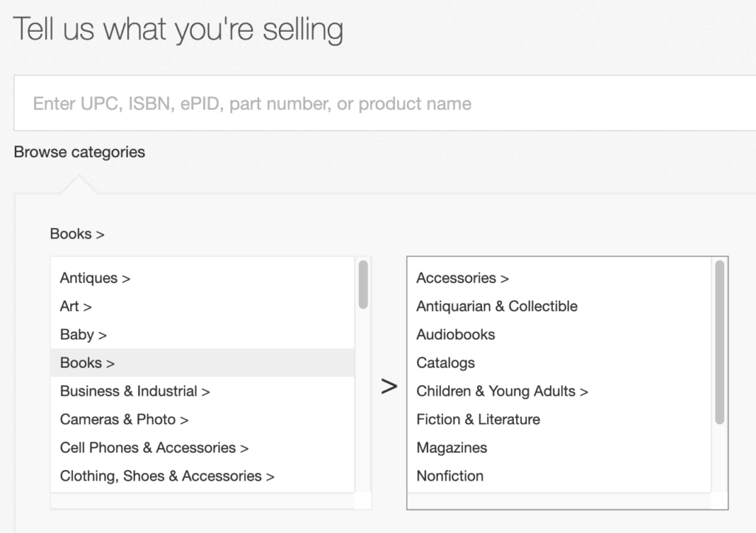
Task: Select Antiquarian & Collectible subcategory
Action: click(x=560, y=306)
